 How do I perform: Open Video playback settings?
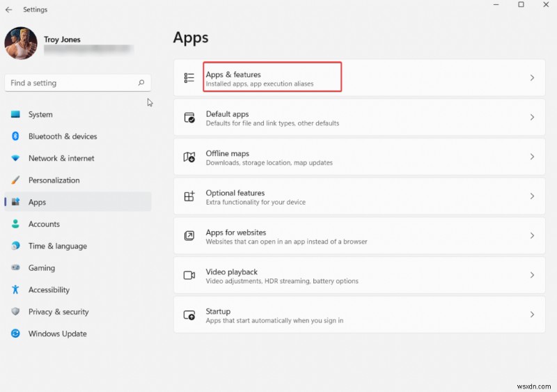pyautogui.click(x=359, y=275)
